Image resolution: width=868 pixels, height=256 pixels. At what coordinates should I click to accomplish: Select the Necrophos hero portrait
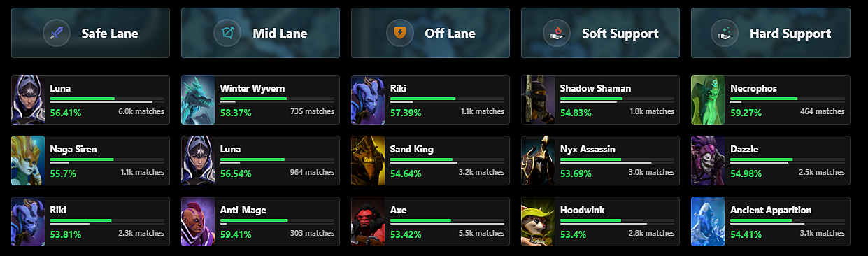[x=709, y=99]
